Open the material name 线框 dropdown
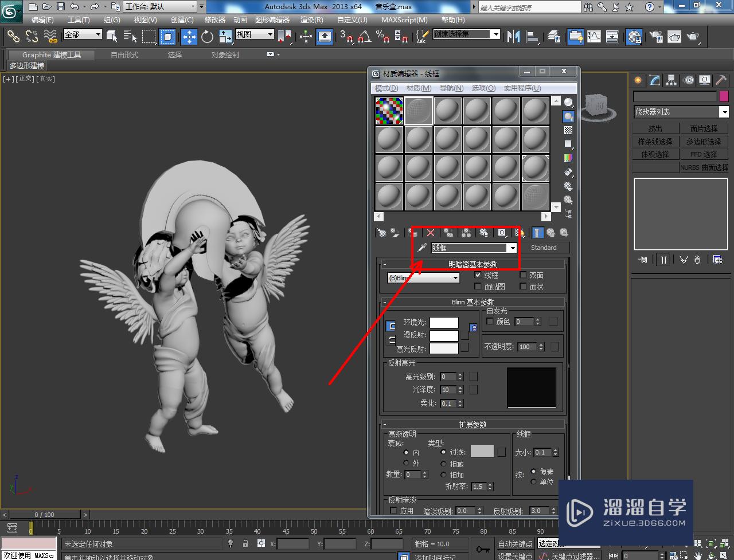The height and width of the screenshot is (560, 734). [512, 248]
